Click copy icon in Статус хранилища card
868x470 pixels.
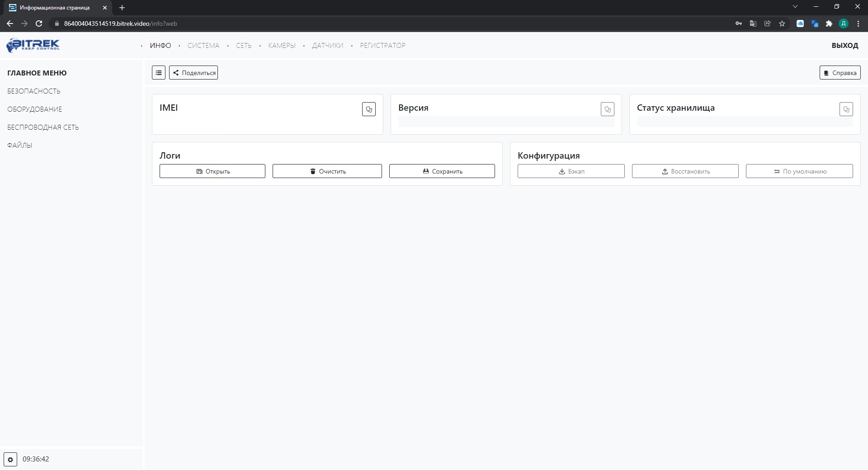point(846,109)
